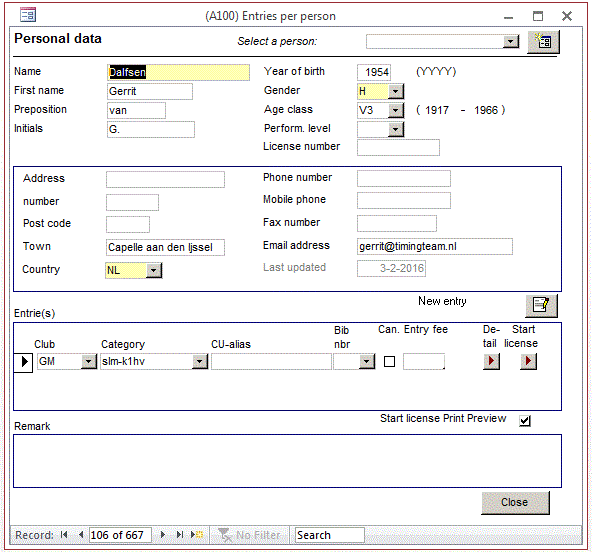Open the Age class V3 dropdown
Image resolution: width=592 pixels, height=552 pixels.
coord(396,110)
